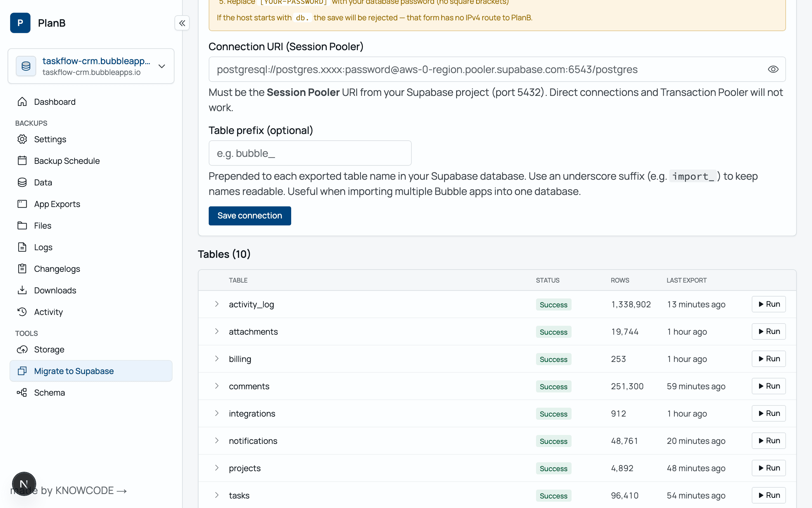Click the Tables (10) heading
Screen dimensions: 812x508
pos(224,254)
